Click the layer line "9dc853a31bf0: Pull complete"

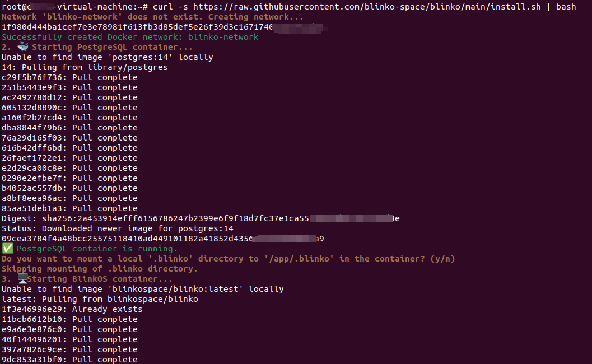point(69,360)
